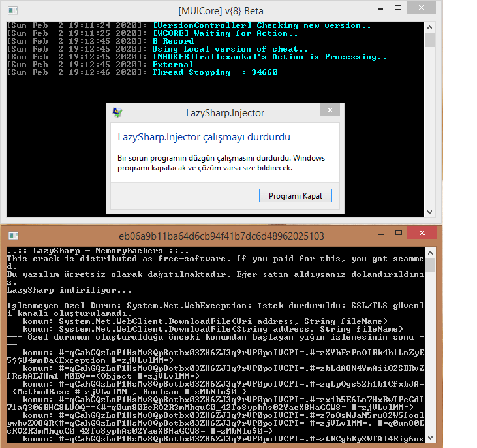Click the Programı Kapat button
Viewport: 477px width, 448px height.
(296, 195)
